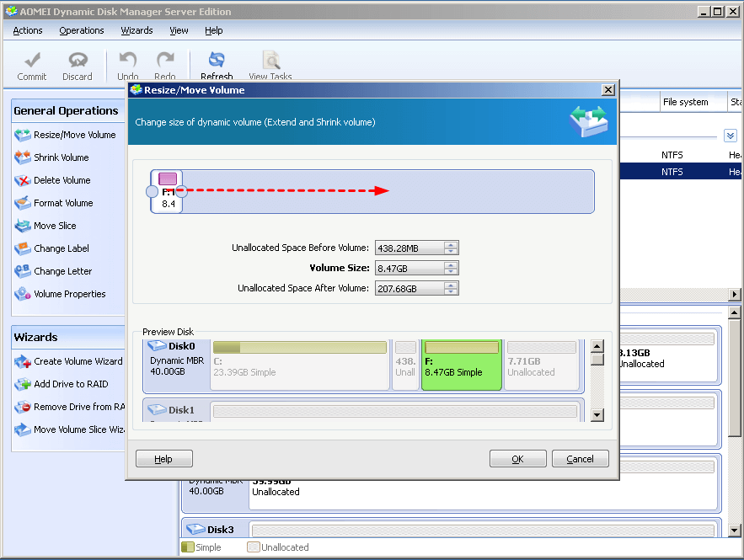Open the Help menu

[x=213, y=31]
